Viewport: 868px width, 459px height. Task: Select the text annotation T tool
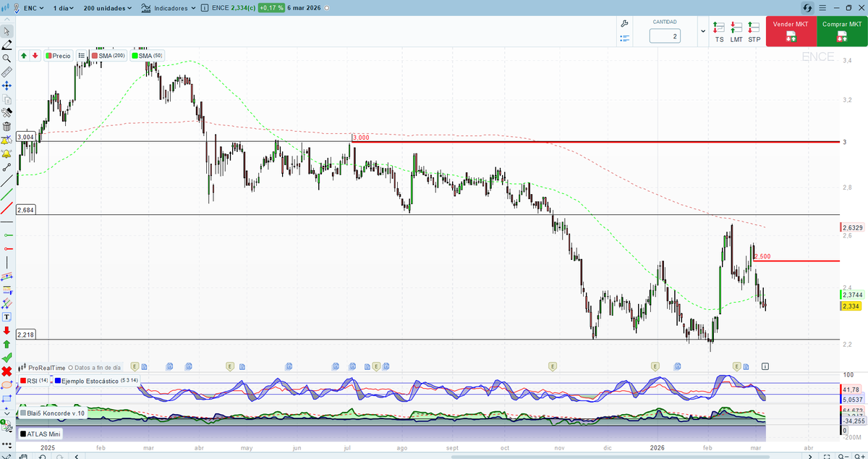[x=7, y=317]
